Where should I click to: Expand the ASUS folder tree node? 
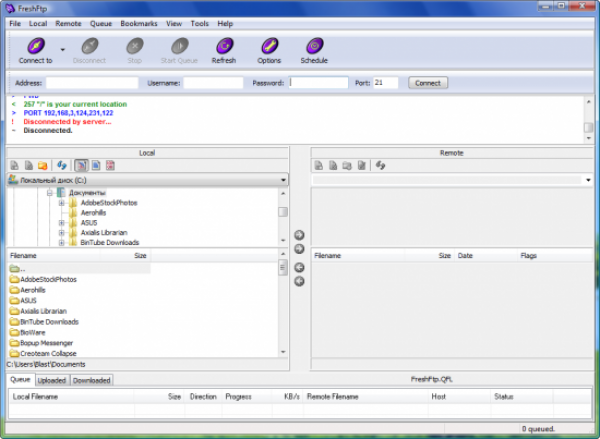(x=61, y=223)
